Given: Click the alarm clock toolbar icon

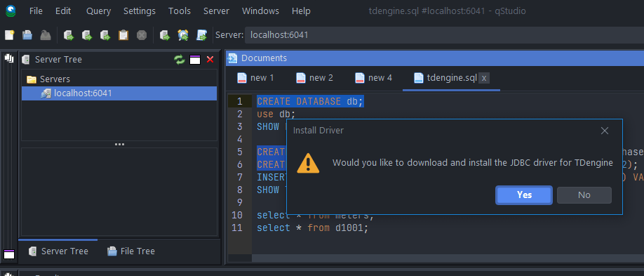Looking at the screenshot, I should point(183,35).
